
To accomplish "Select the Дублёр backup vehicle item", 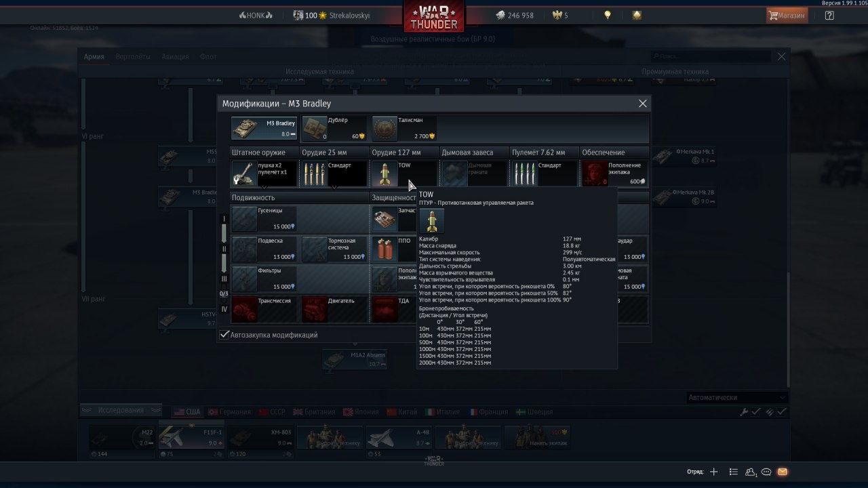I will 334,128.
